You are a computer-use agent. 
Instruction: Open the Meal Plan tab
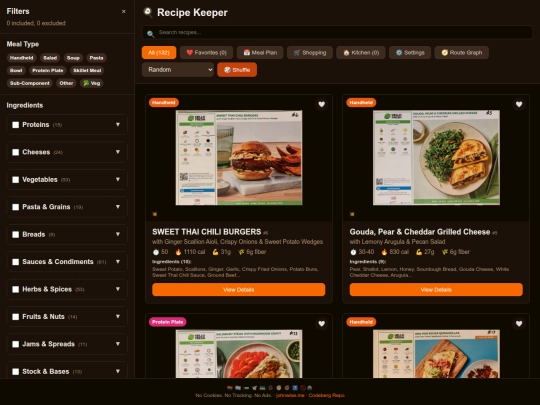[260, 53]
